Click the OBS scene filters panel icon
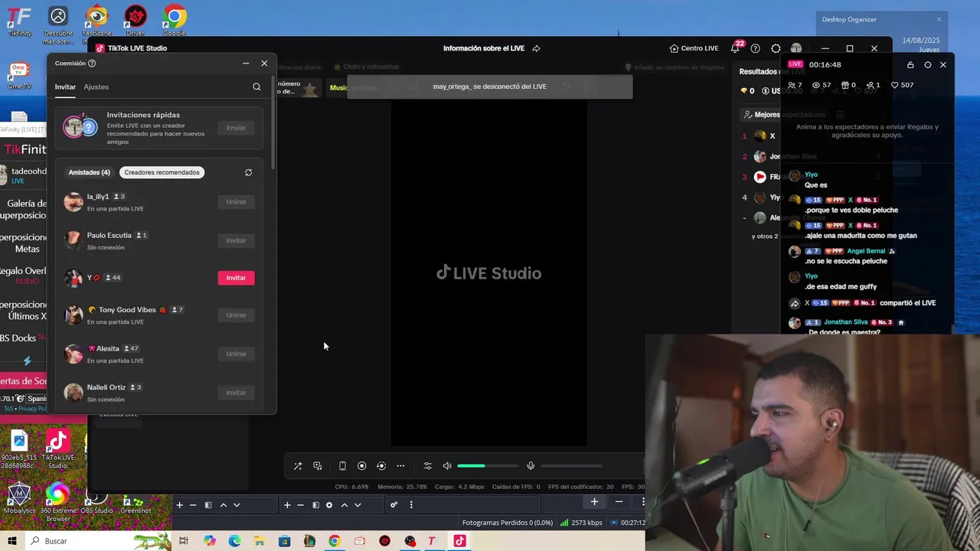Viewport: 980px width, 551px height. 207,505
